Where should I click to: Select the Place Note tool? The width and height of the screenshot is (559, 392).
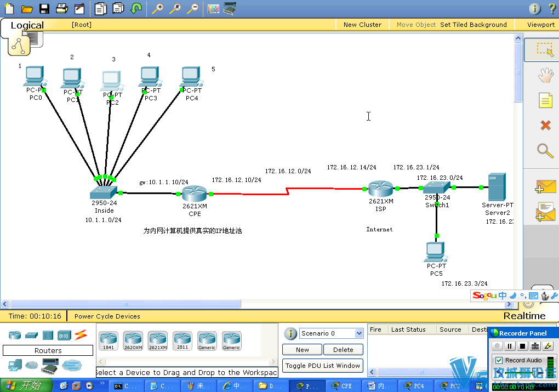pos(545,100)
